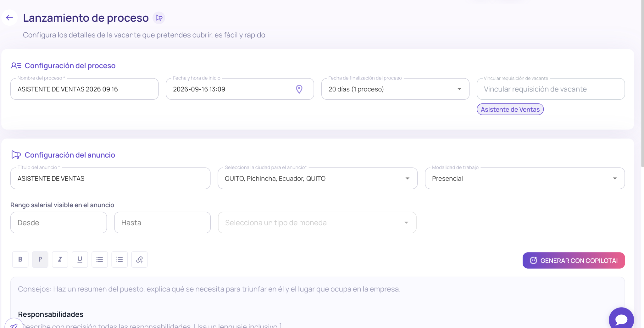The width and height of the screenshot is (644, 328).
Task: Open the chat bubble widget
Action: point(621,319)
